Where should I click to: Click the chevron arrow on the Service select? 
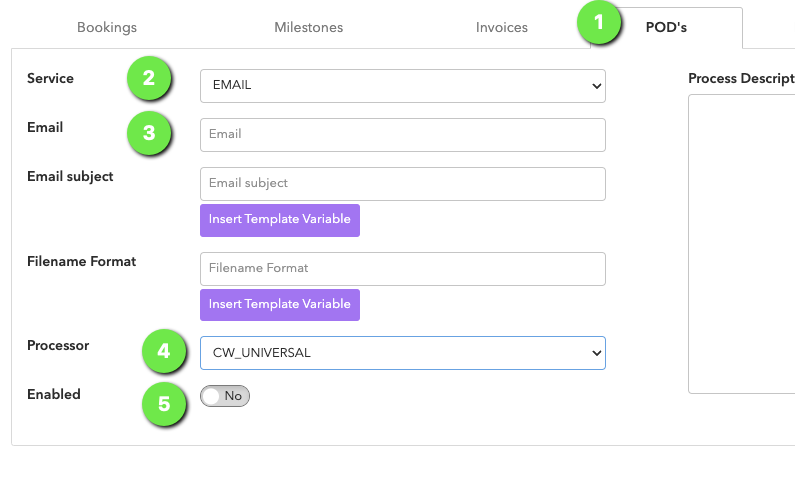[x=597, y=86]
